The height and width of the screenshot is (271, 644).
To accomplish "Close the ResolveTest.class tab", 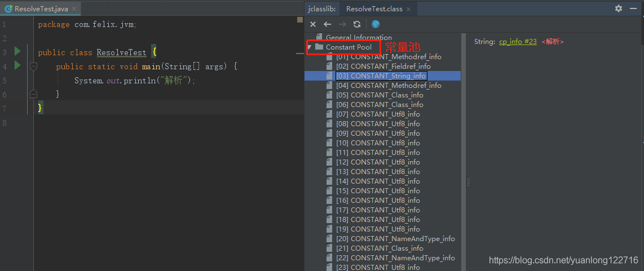I will pos(408,9).
